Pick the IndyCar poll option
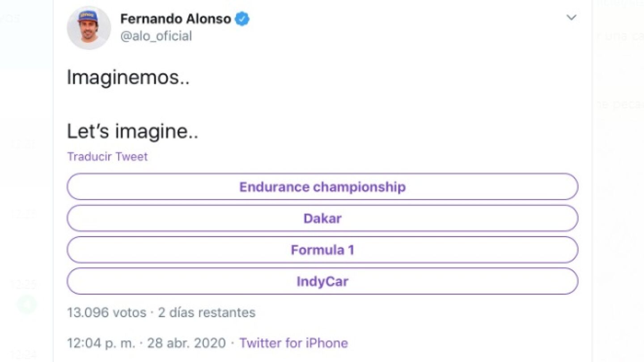 (x=322, y=281)
